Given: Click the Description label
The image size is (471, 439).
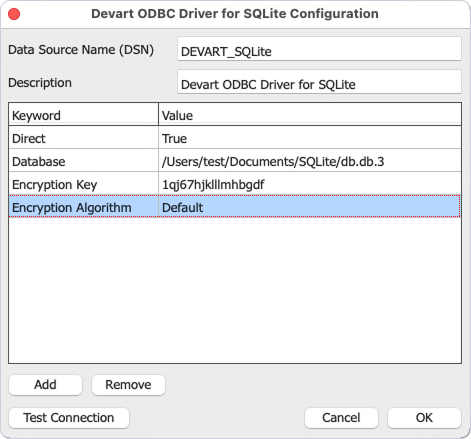Looking at the screenshot, I should [x=40, y=83].
